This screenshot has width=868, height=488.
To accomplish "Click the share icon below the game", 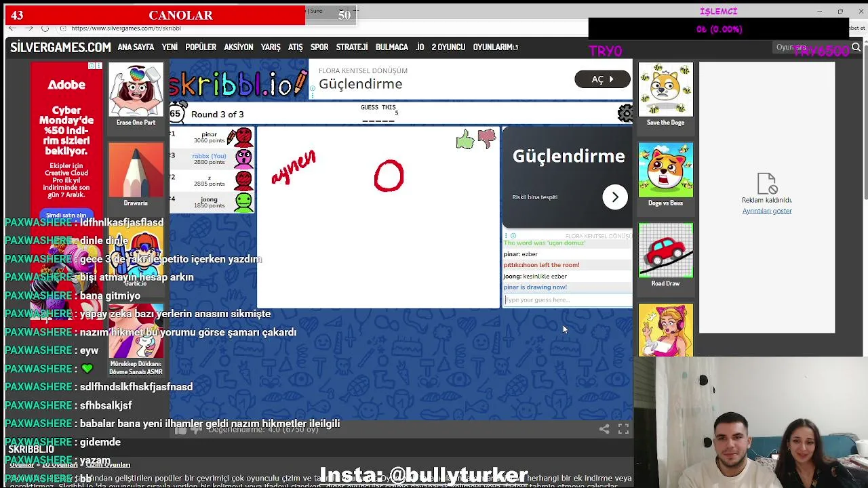I will (x=604, y=429).
